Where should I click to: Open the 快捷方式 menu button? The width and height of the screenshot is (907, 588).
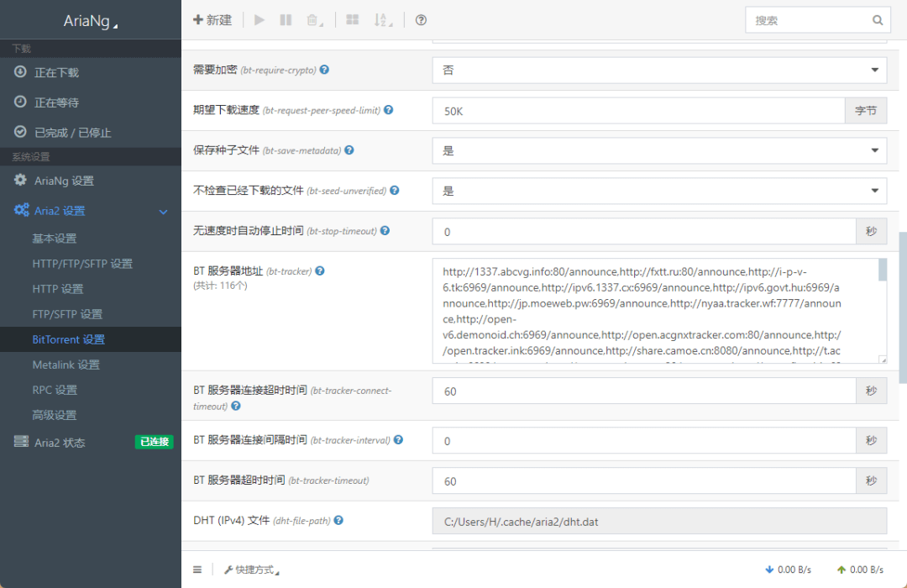252,570
